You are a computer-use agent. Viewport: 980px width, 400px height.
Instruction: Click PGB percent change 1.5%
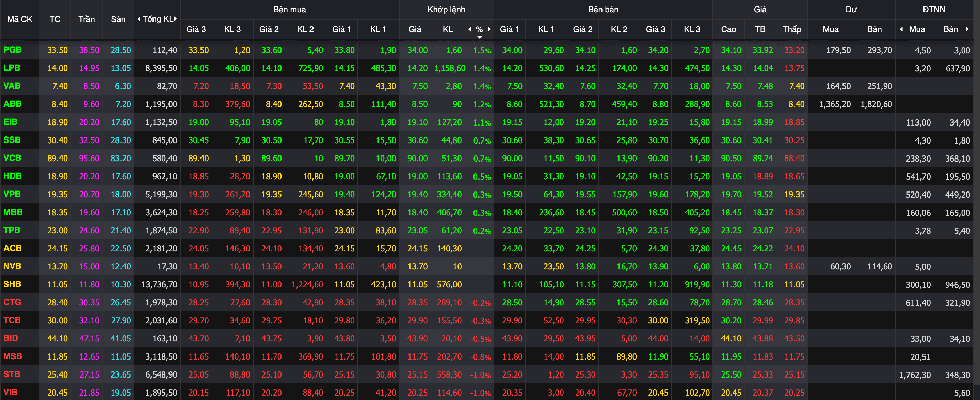coord(482,50)
